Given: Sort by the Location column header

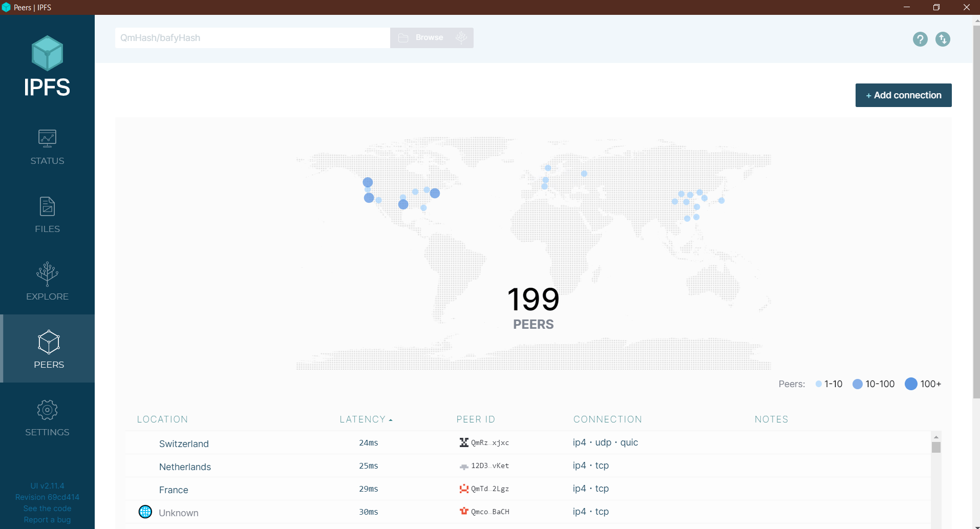Looking at the screenshot, I should [x=162, y=419].
